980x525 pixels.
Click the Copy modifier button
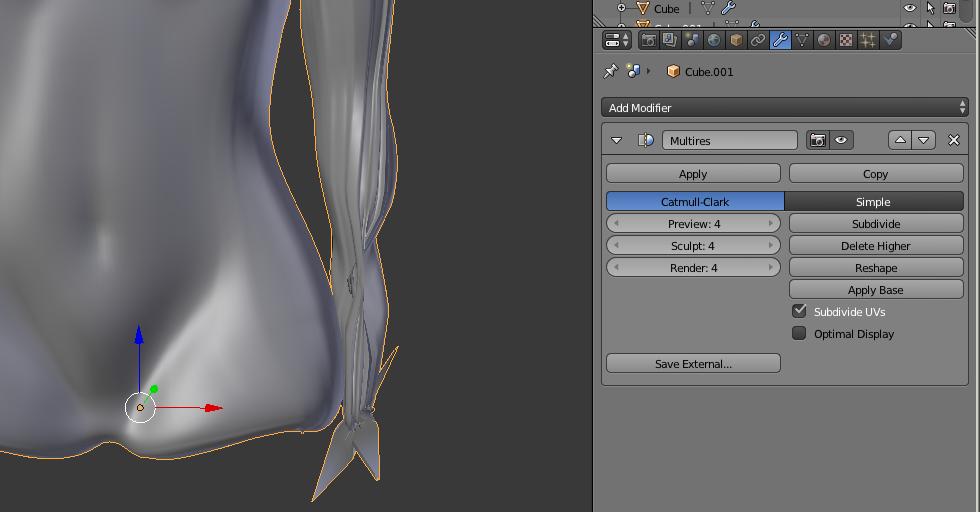[876, 174]
